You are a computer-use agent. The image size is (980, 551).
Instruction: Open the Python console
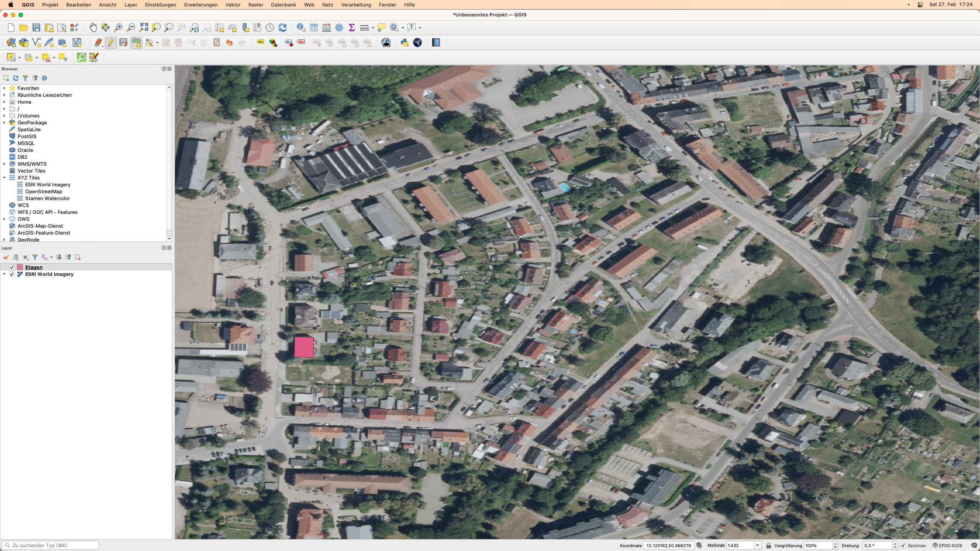(405, 42)
